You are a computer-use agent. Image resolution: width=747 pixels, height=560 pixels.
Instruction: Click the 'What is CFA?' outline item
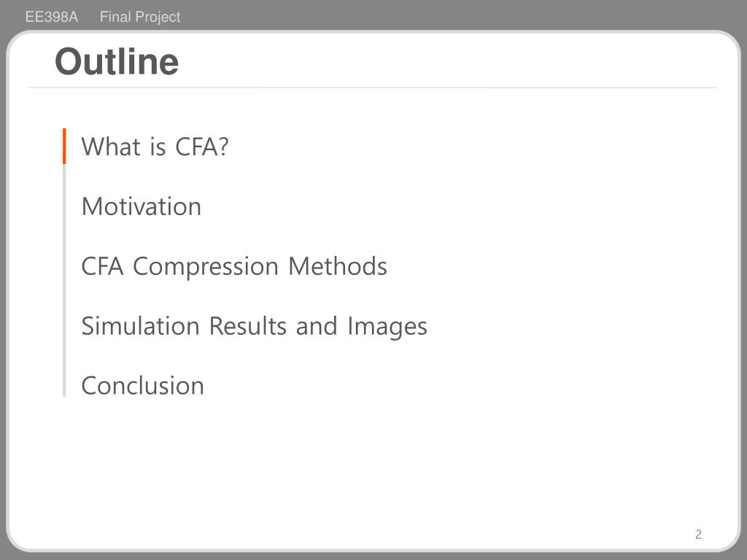tap(155, 147)
